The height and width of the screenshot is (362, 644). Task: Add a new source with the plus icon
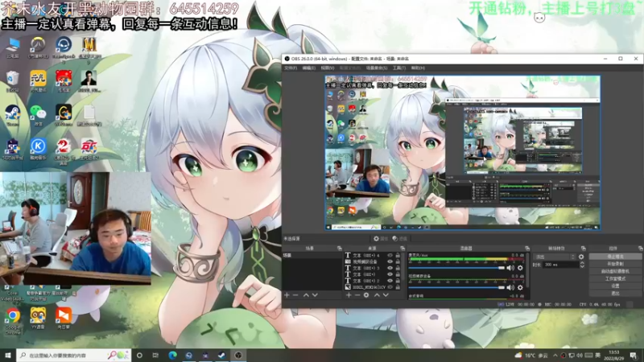tap(349, 295)
